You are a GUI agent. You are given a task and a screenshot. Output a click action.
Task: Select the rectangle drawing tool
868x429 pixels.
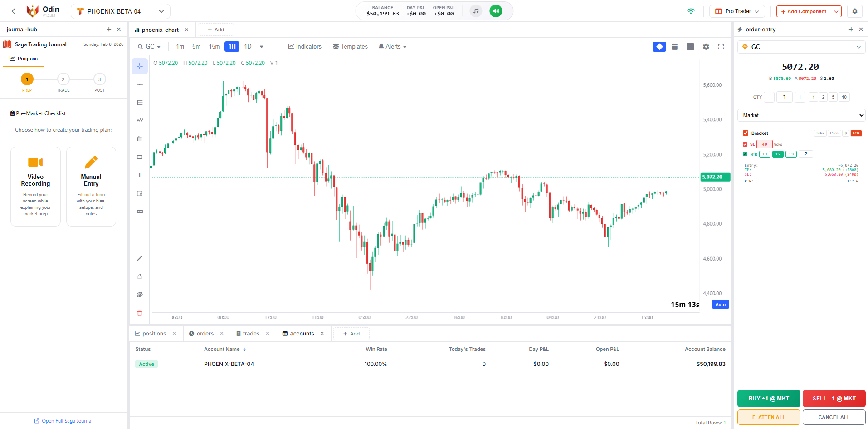pyautogui.click(x=140, y=157)
